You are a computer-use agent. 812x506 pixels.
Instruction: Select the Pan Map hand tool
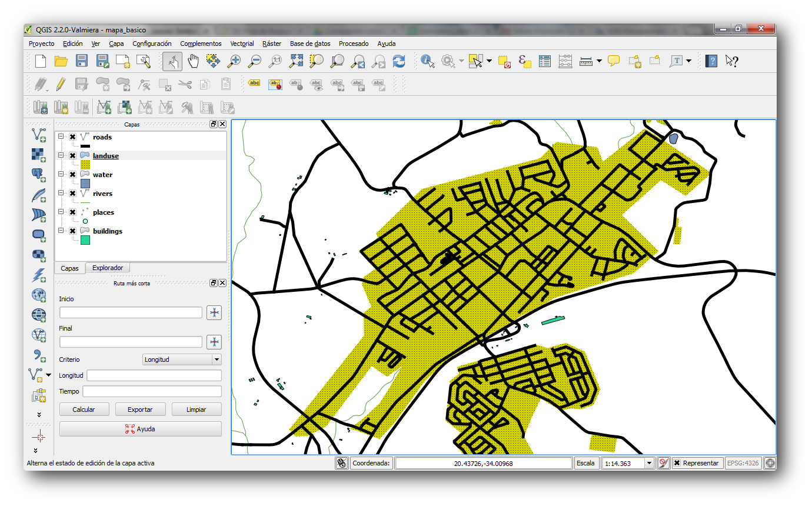click(194, 61)
